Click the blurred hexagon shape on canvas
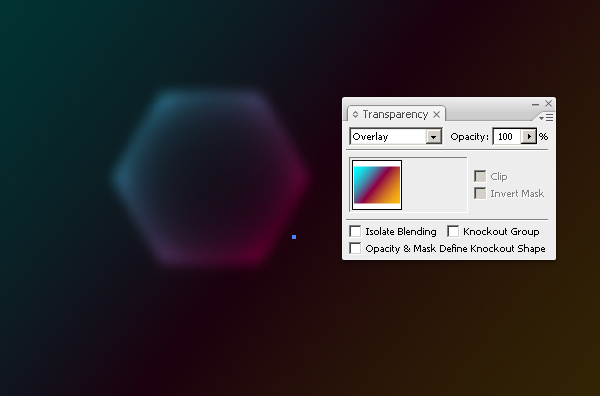 pyautogui.click(x=210, y=178)
